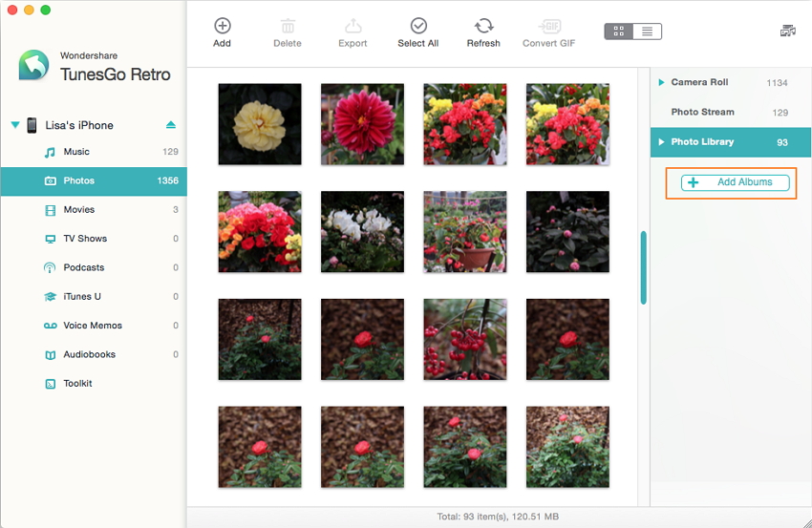Click the Add icon in toolbar

[222, 27]
